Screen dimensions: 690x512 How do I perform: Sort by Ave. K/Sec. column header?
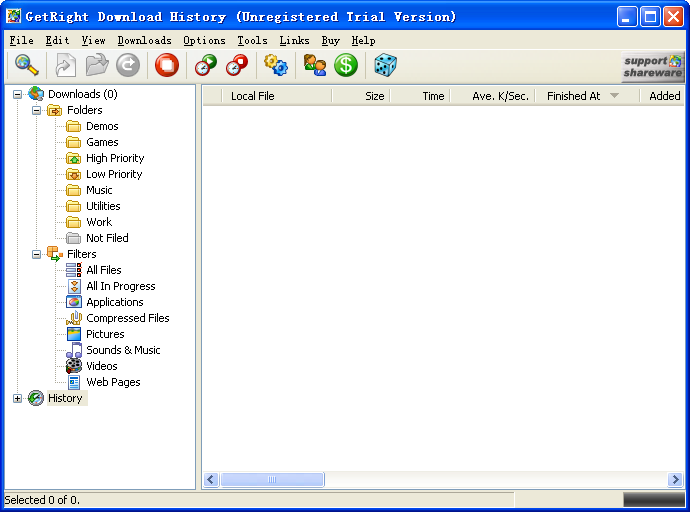click(492, 96)
